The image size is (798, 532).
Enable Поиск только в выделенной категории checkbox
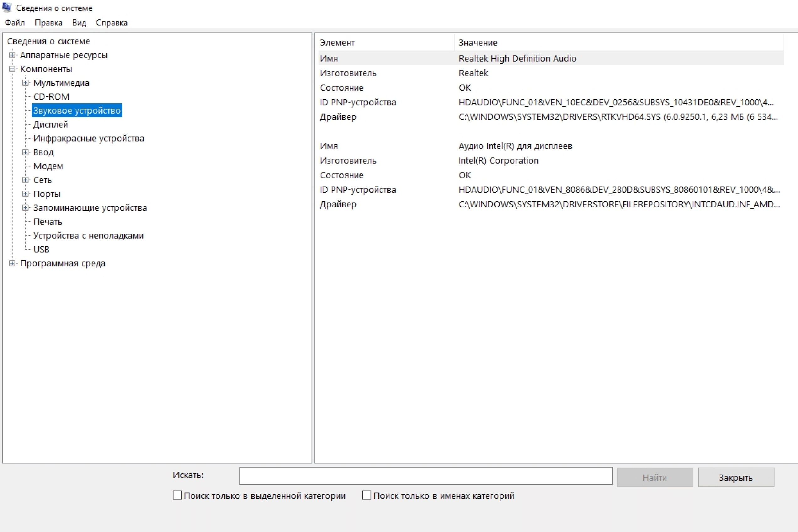tap(177, 495)
